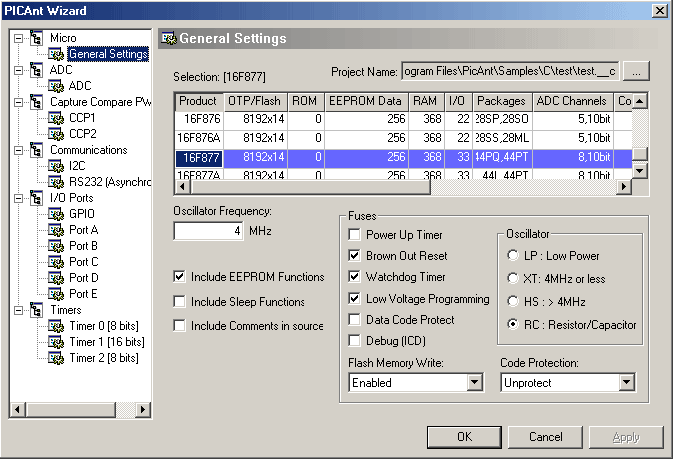673x459 pixels.
Task: Enable Debug (ICD) checkbox
Action: [x=354, y=341]
